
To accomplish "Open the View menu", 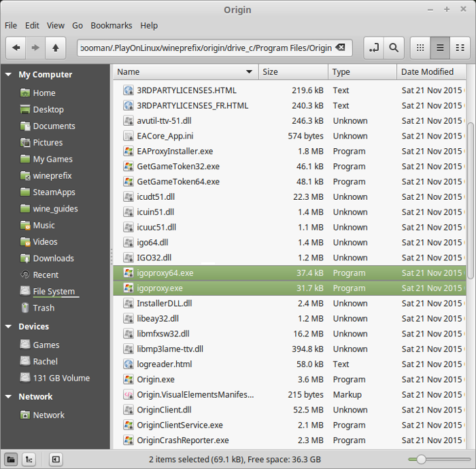I will pyautogui.click(x=56, y=25).
